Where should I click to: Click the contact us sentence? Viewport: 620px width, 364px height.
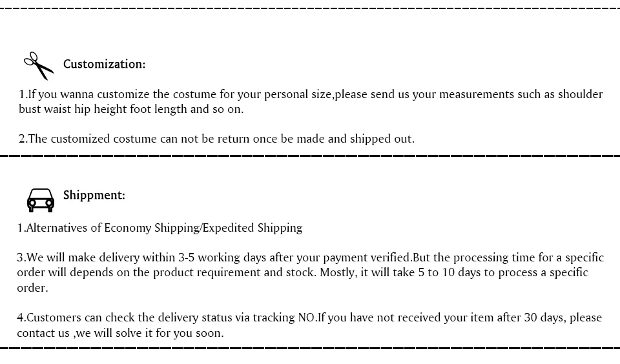[120, 333]
